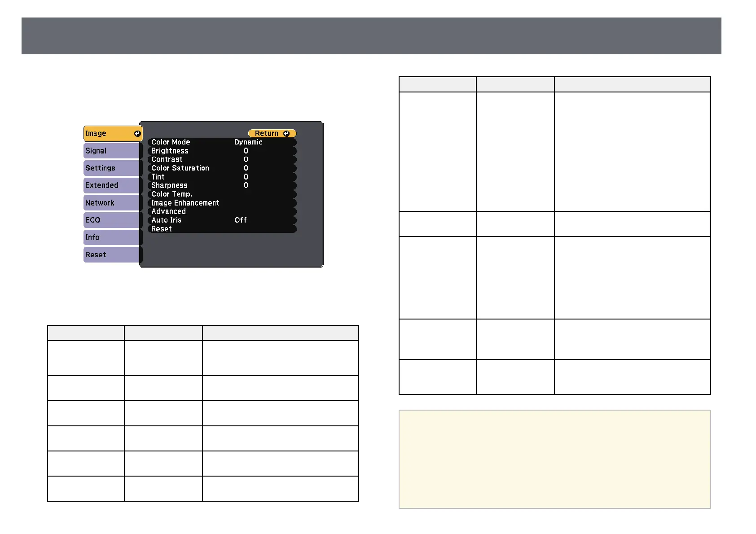Viewport: 756px width, 534px height.
Task: Open the Signal menu tab
Action: pos(112,151)
